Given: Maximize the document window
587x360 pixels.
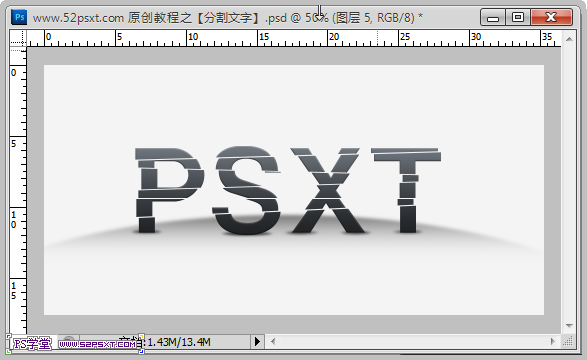Looking at the screenshot, I should (x=518, y=17).
